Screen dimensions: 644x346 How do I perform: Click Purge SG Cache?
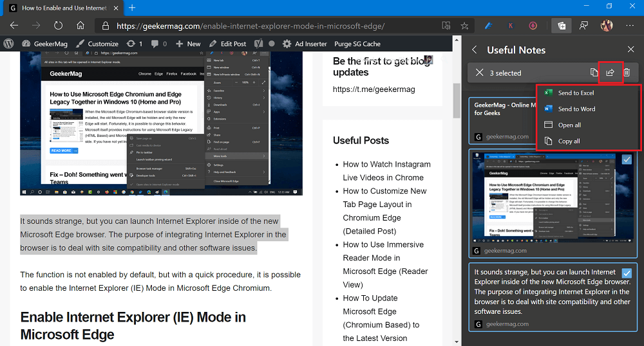357,44
